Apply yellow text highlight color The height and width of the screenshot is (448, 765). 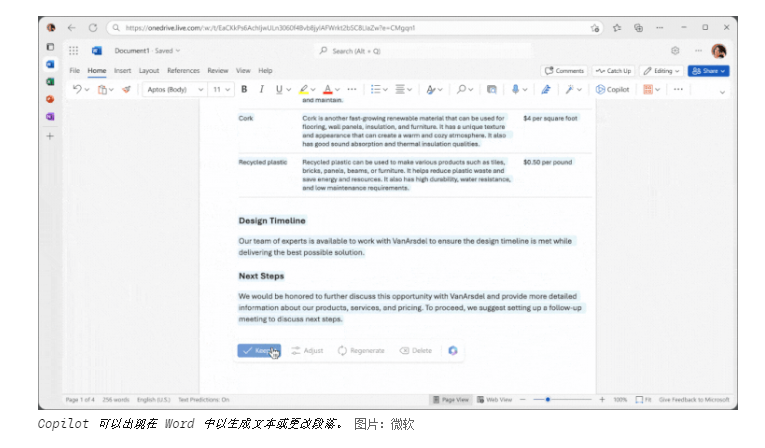click(x=303, y=89)
